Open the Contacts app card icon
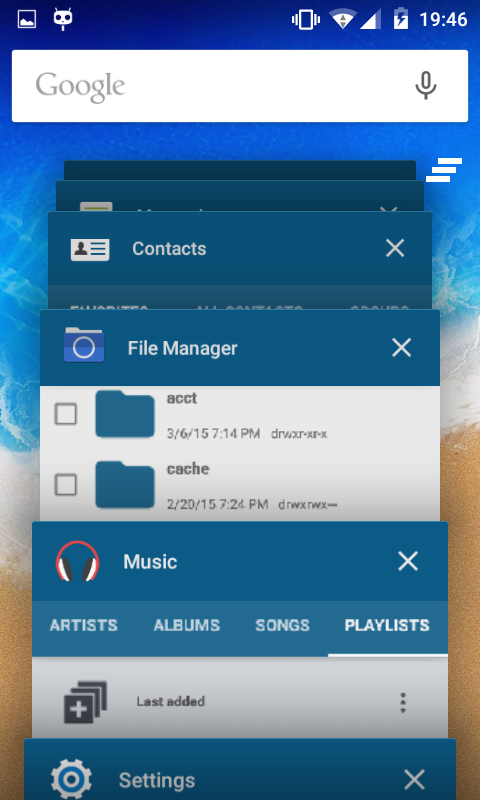The image size is (480, 800). pos(90,249)
